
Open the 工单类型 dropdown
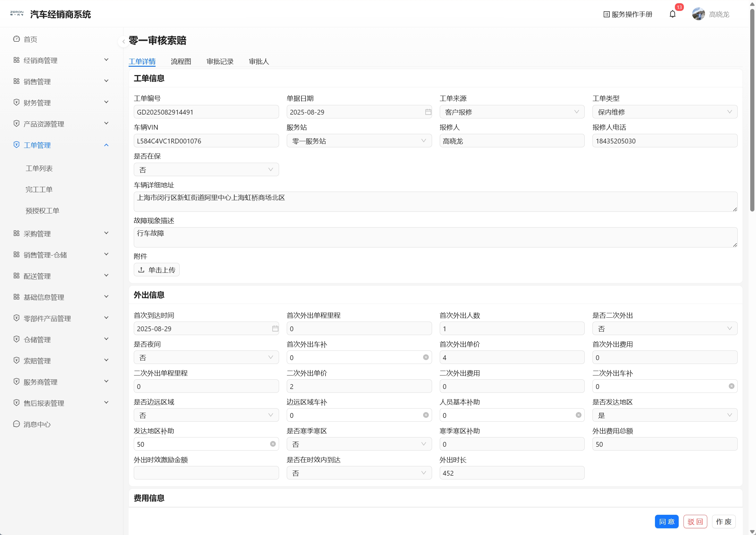(665, 112)
